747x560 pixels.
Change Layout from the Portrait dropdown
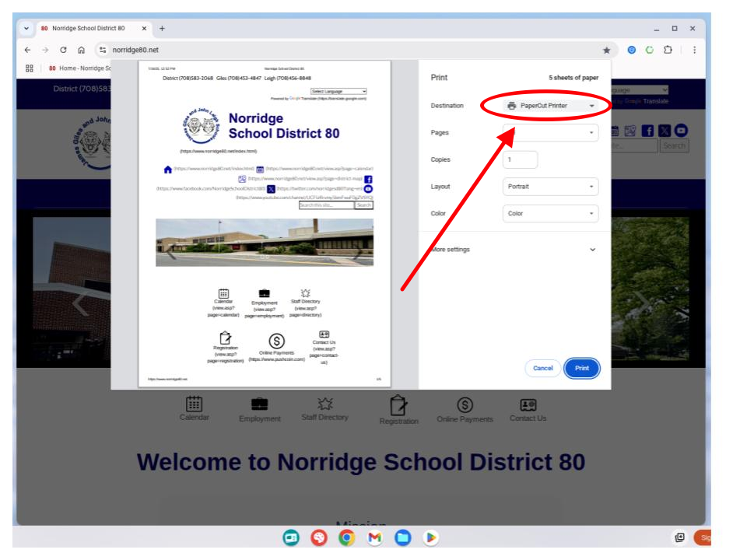551,187
